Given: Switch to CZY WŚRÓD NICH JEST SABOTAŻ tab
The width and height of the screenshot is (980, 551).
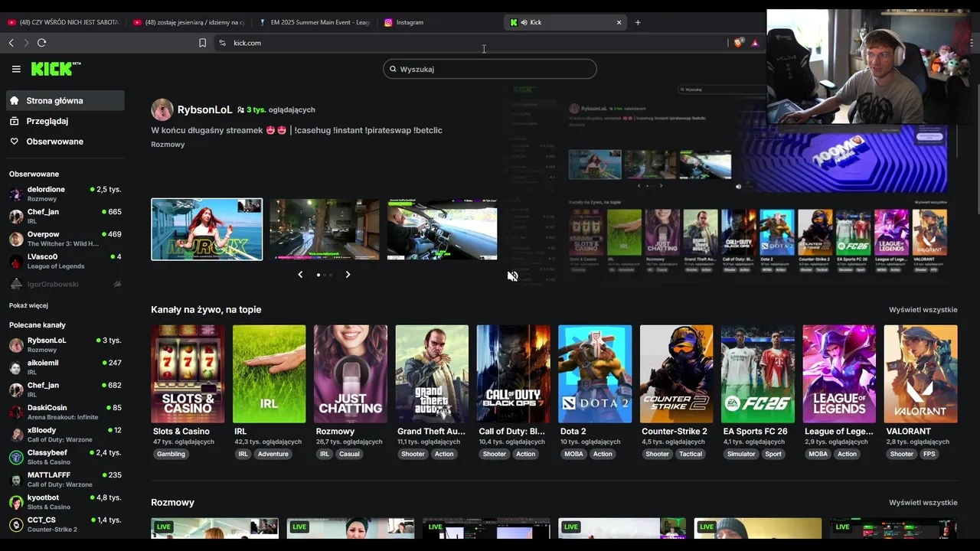Looking at the screenshot, I should [63, 22].
